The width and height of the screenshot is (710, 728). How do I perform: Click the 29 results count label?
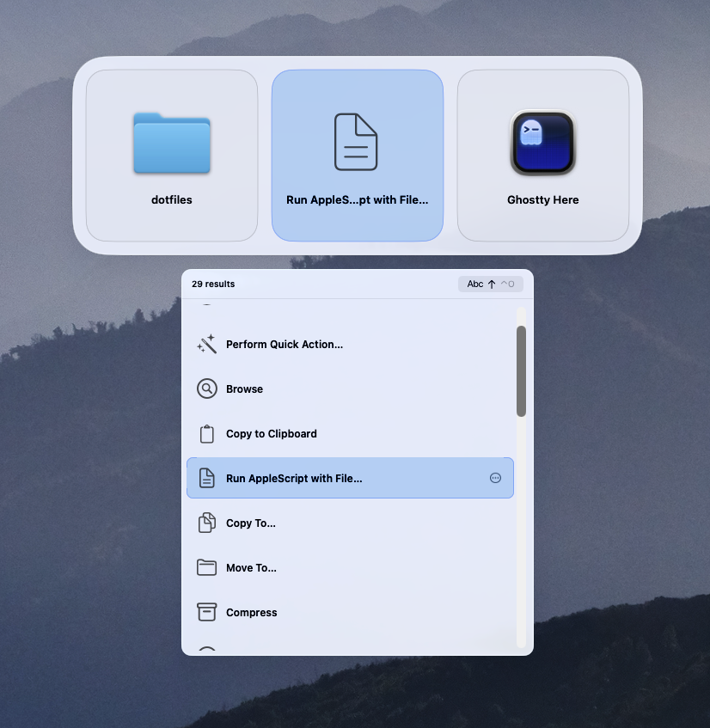[213, 284]
